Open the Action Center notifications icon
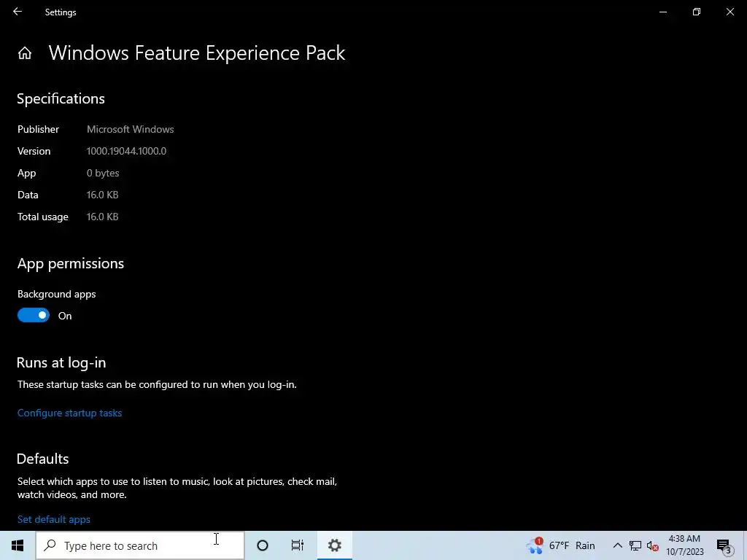The width and height of the screenshot is (747, 560). (724, 546)
